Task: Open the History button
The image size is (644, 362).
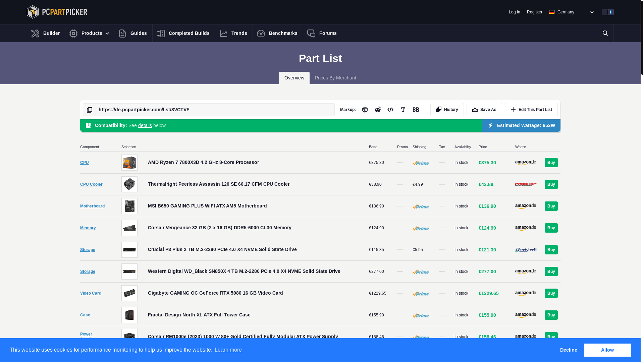Action: point(447,110)
